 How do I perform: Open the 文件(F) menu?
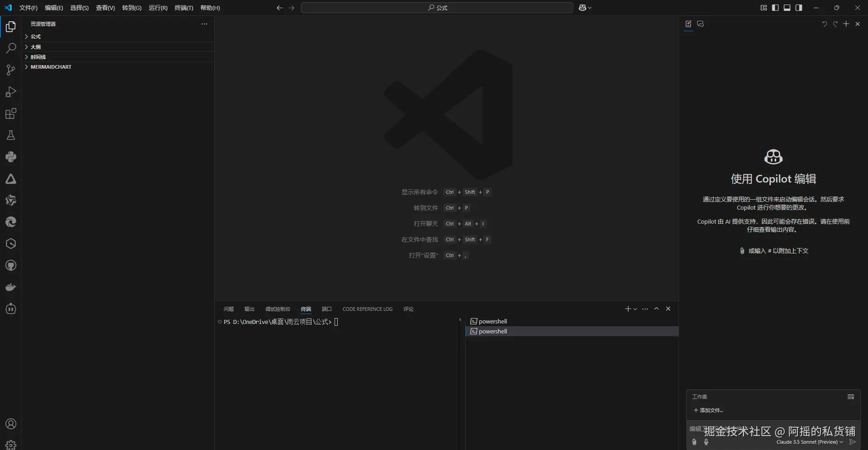[28, 8]
